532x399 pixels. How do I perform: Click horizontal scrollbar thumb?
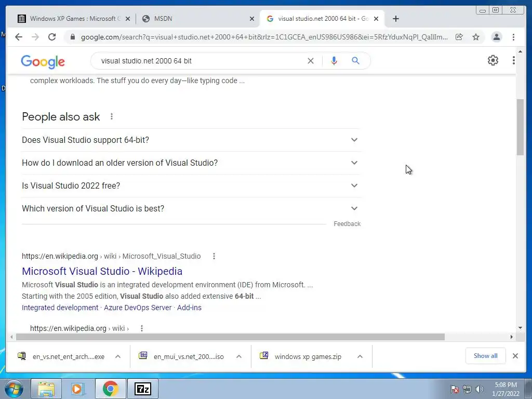point(230,337)
